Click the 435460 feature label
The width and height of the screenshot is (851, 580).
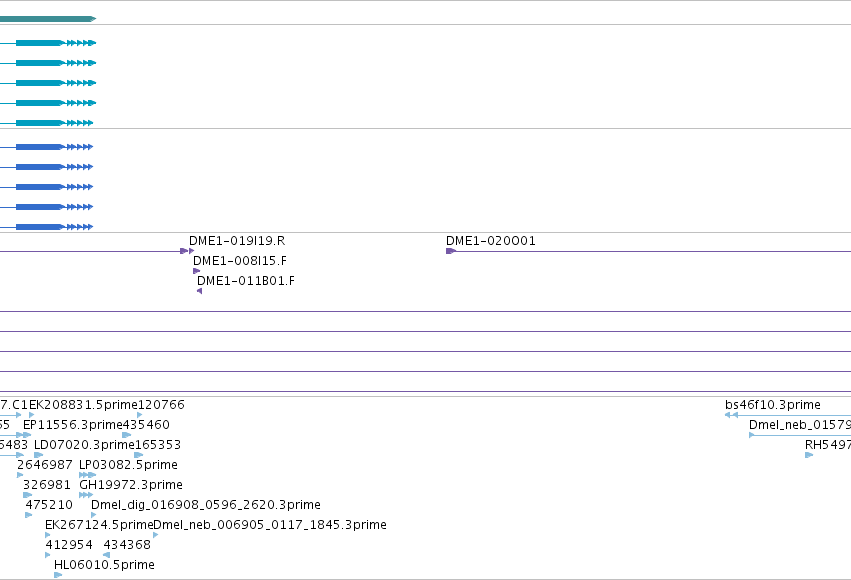[147, 425]
